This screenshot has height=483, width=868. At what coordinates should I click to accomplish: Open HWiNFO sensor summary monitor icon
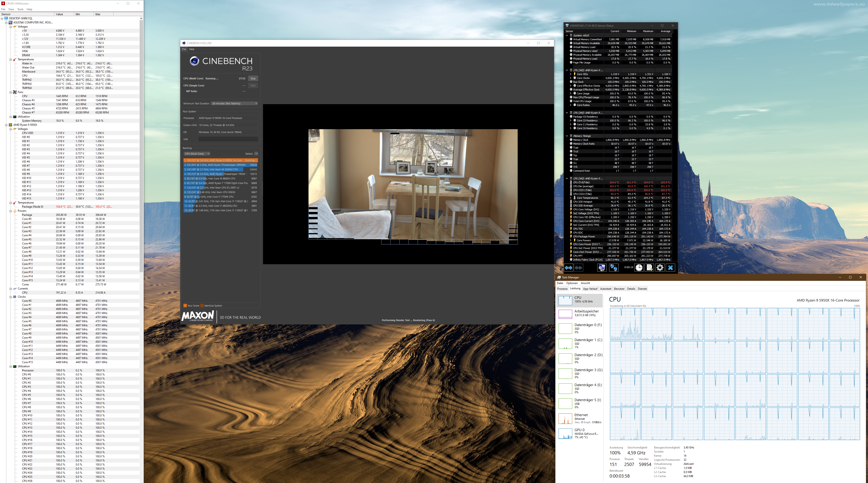coord(602,268)
